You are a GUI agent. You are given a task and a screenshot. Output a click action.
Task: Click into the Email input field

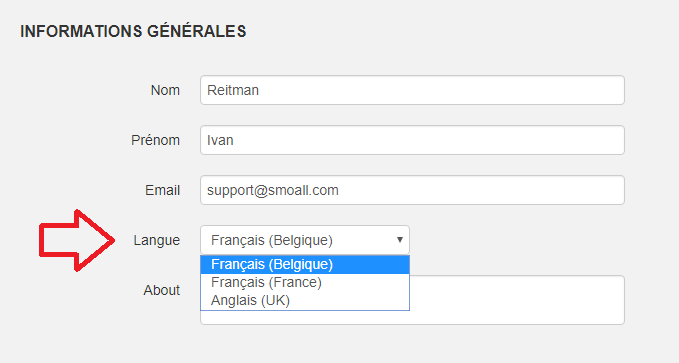click(x=412, y=190)
